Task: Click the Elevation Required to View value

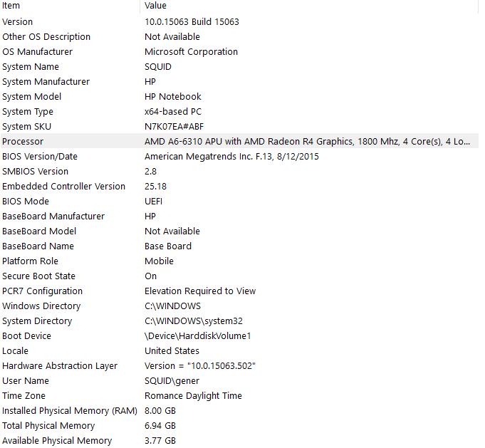Action: [200, 291]
